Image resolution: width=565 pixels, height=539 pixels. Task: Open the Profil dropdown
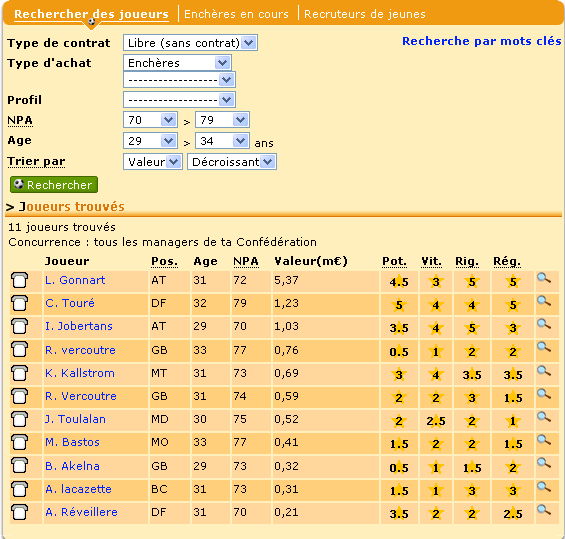tap(179, 100)
